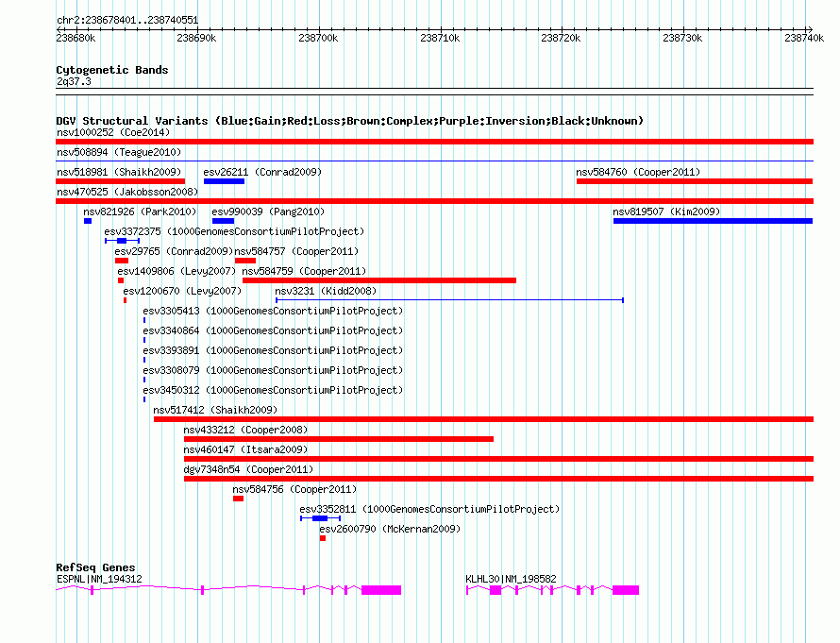Click the red esv29765 (Conrad2009) bar
The width and height of the screenshot is (840, 643).
pyautogui.click(x=122, y=261)
